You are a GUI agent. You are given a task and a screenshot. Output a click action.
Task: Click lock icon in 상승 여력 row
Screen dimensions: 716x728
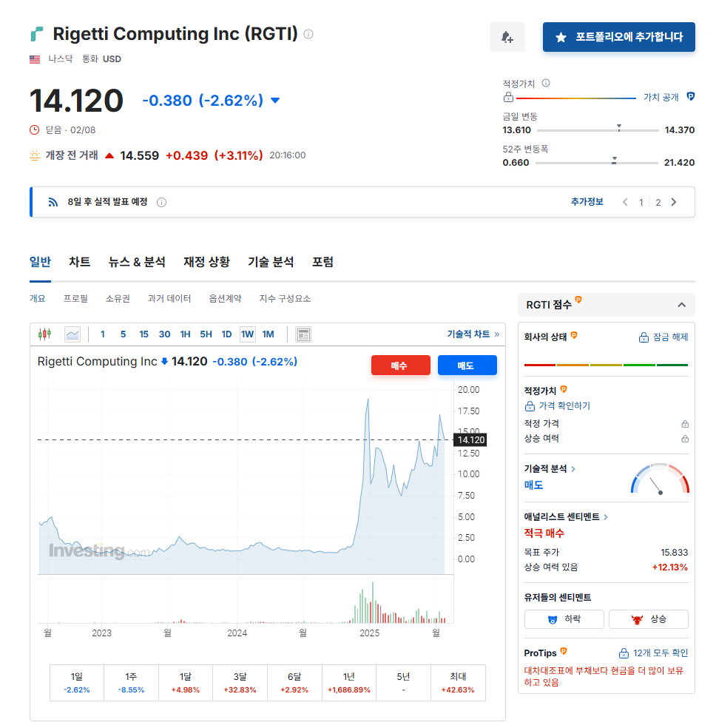(685, 439)
